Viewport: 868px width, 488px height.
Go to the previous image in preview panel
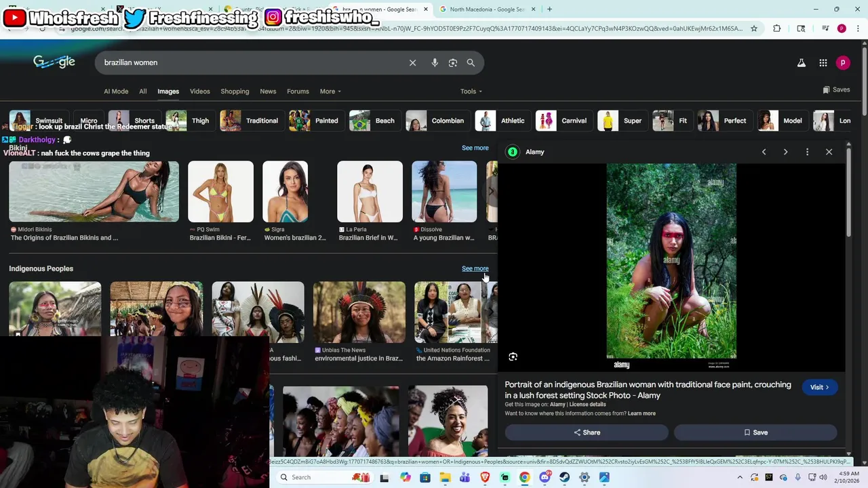(x=764, y=152)
